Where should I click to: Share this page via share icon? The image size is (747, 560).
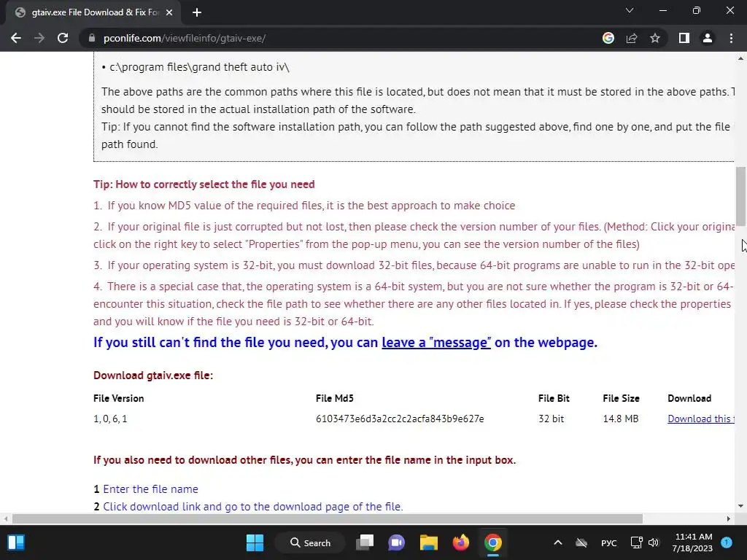pyautogui.click(x=632, y=38)
